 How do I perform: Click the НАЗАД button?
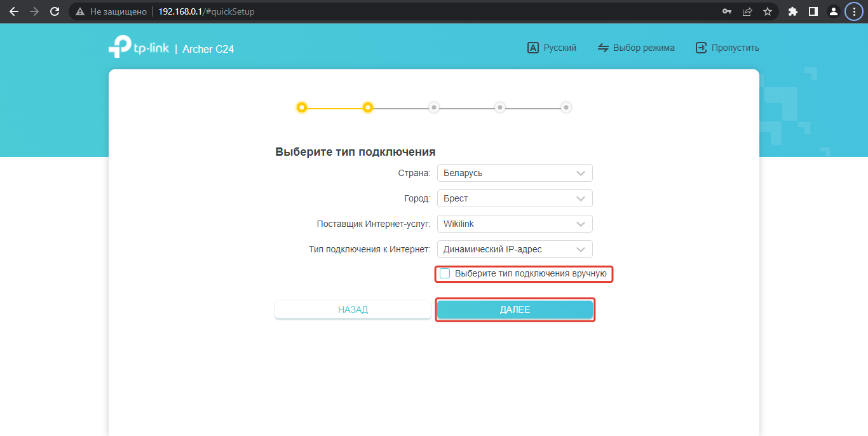pyautogui.click(x=353, y=310)
